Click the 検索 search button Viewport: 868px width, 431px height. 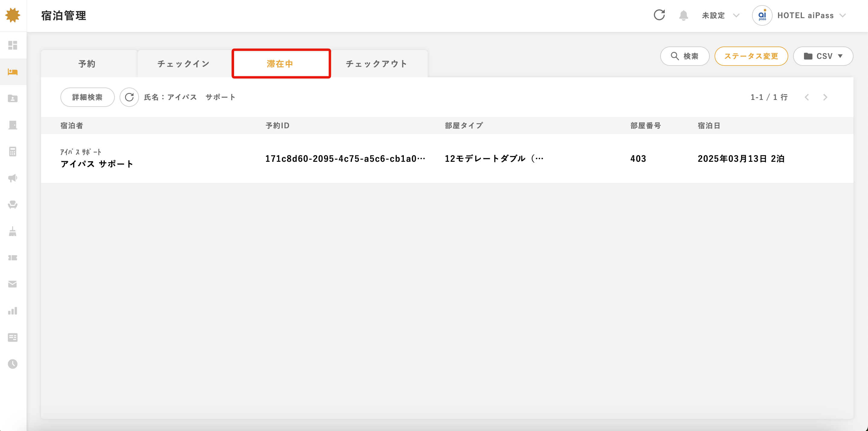(x=685, y=56)
